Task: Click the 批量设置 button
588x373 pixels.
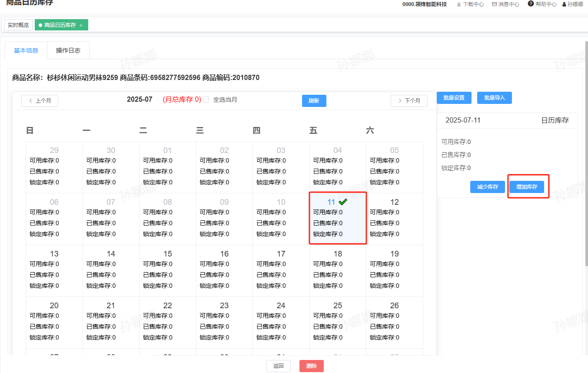Action: pos(454,98)
